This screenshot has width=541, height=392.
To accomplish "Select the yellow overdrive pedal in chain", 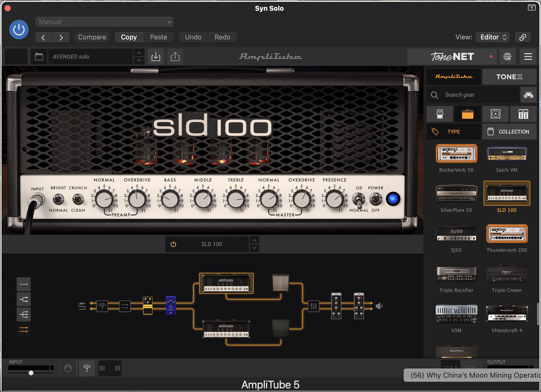I will (148, 306).
